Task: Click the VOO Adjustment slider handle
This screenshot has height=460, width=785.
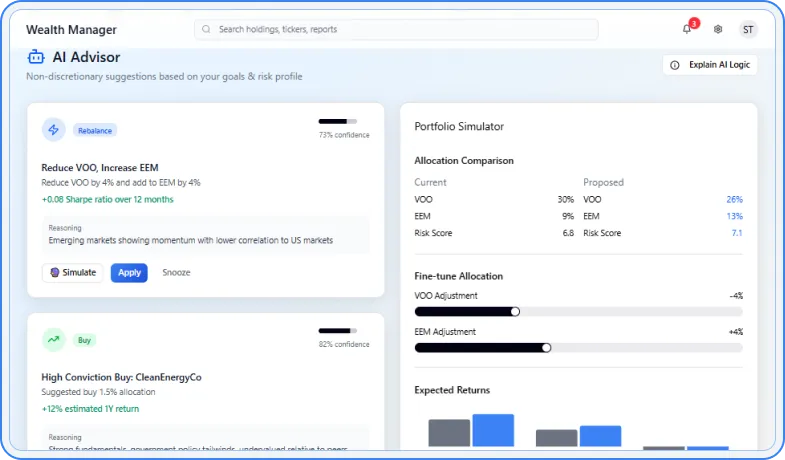Action: pos(515,312)
